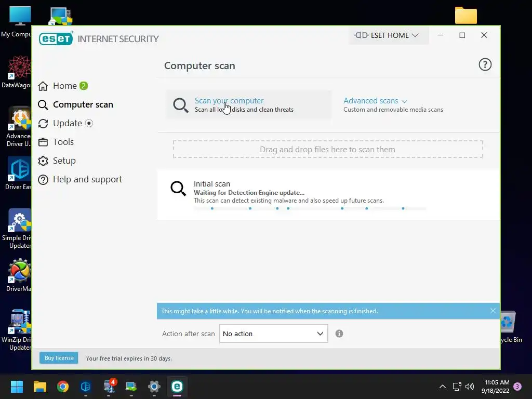Image resolution: width=532 pixels, height=399 pixels.
Task: Click the green notification badge beside Home
Action: click(x=84, y=86)
